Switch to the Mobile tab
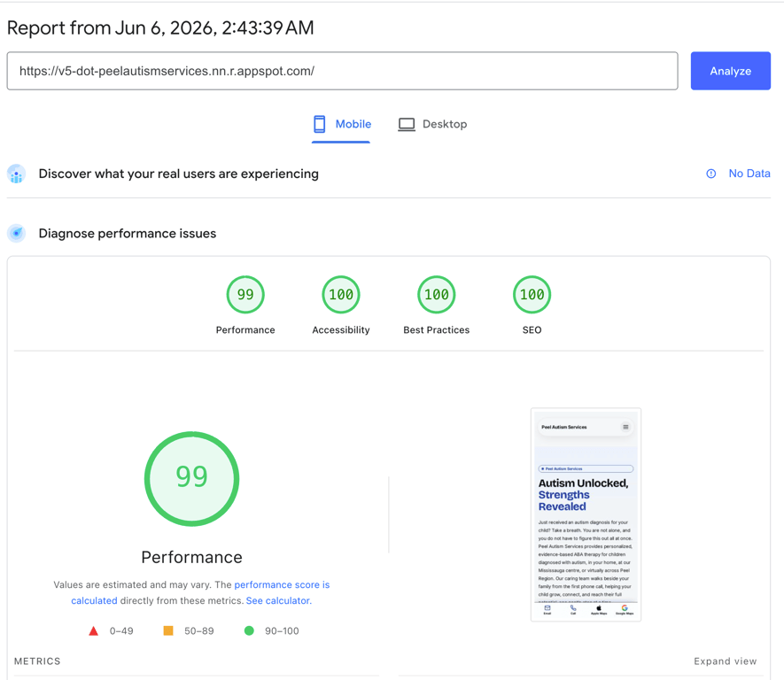The width and height of the screenshot is (784, 680). [341, 125]
